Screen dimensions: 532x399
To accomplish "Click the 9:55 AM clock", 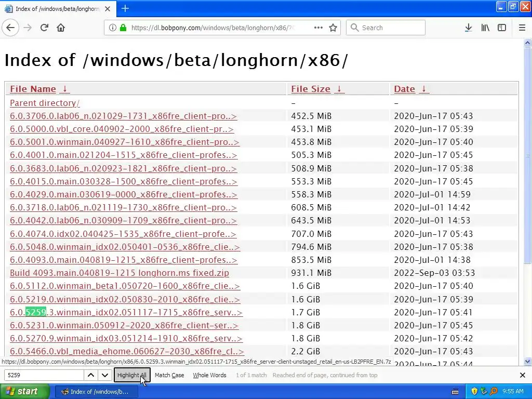I will tap(513, 392).
